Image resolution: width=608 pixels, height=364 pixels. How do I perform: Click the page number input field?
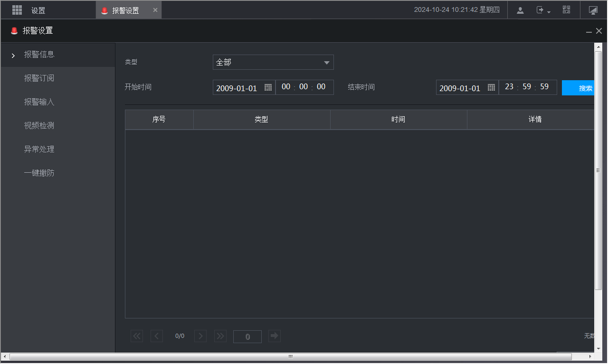[247, 336]
